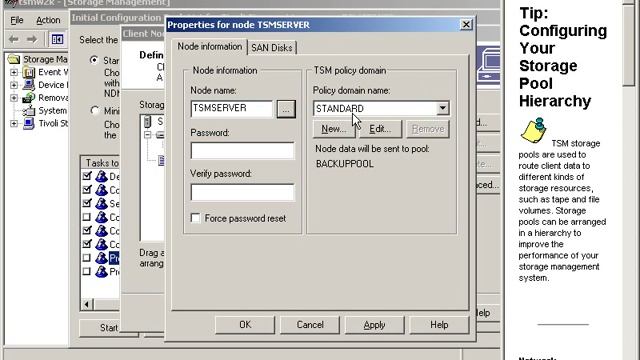Image resolution: width=640 pixels, height=360 pixels.
Task: Click the Forward arrow toolbar icon
Action: (32, 39)
